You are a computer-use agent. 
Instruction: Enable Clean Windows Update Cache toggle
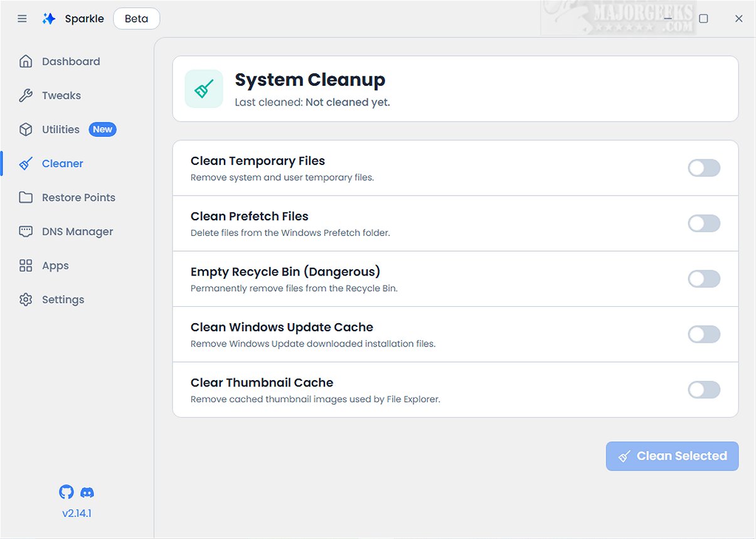(x=704, y=334)
